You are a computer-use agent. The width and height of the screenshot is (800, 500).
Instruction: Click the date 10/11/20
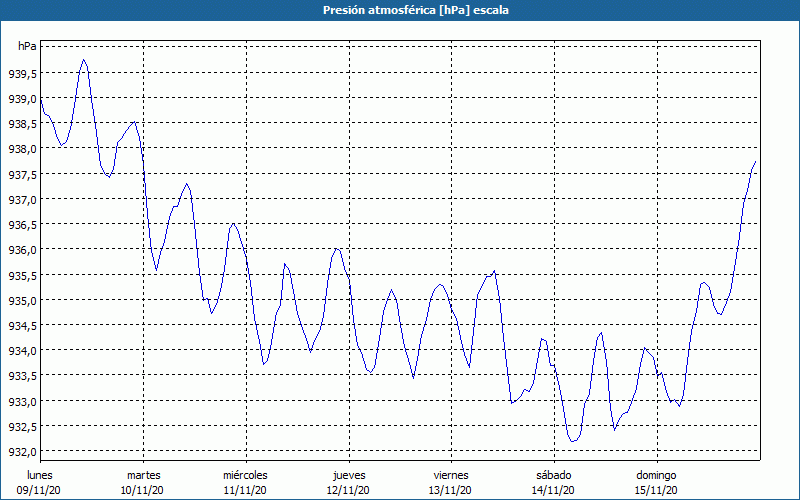click(x=142, y=490)
